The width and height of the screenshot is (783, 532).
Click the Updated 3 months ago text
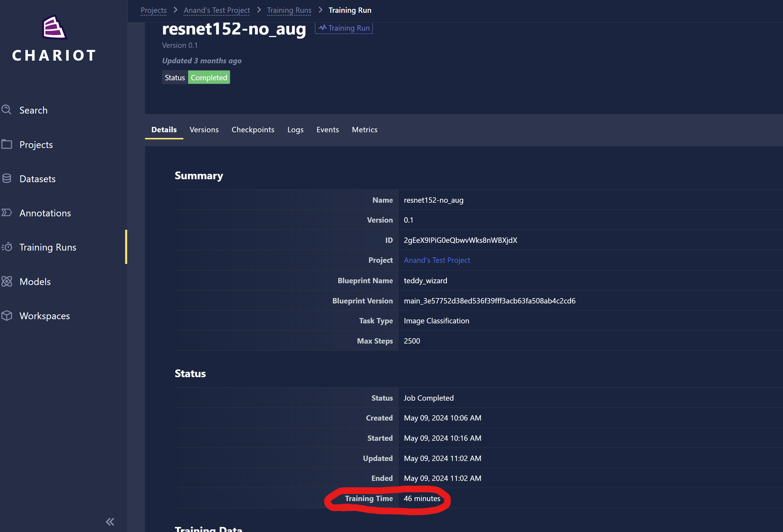[x=202, y=61]
